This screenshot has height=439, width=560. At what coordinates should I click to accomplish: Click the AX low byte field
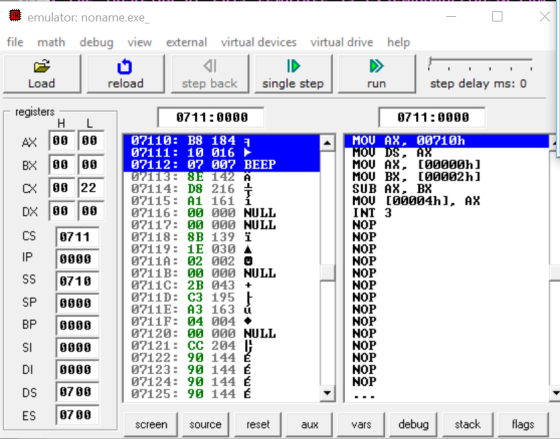coord(90,141)
